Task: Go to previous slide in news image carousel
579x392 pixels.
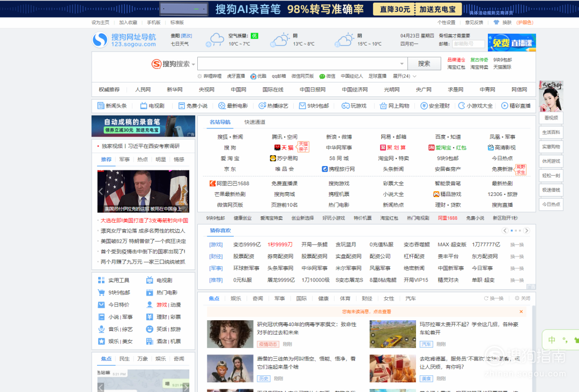Action: coord(101,191)
